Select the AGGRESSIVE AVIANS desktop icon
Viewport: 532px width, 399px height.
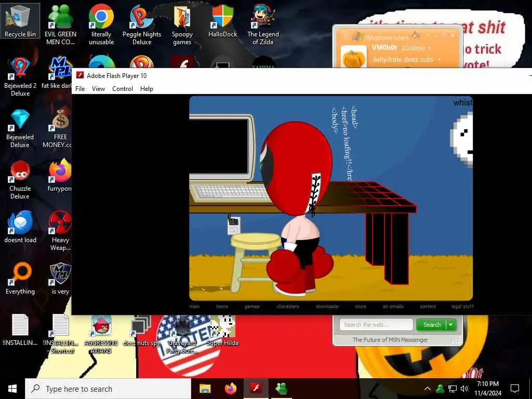101,334
